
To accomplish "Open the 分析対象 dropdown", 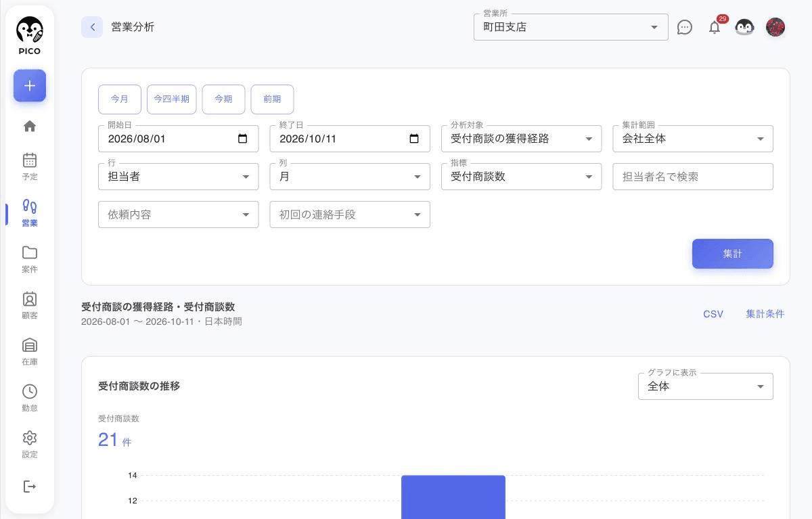I will [521, 139].
